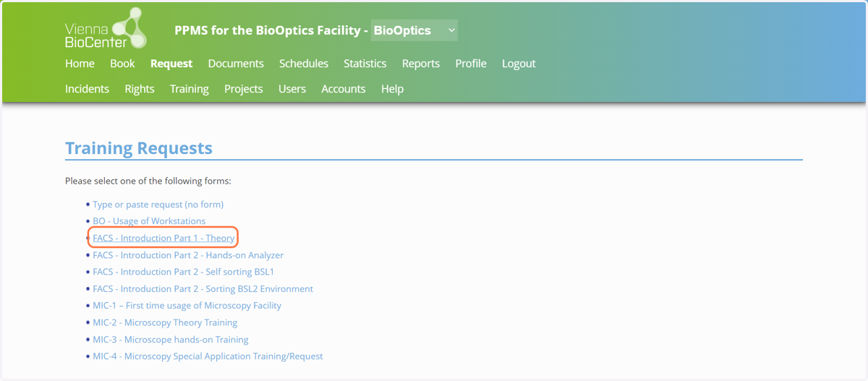Click the PPMS for the BioOptics Facility title
This screenshot has height=381, width=868.
click(x=271, y=30)
